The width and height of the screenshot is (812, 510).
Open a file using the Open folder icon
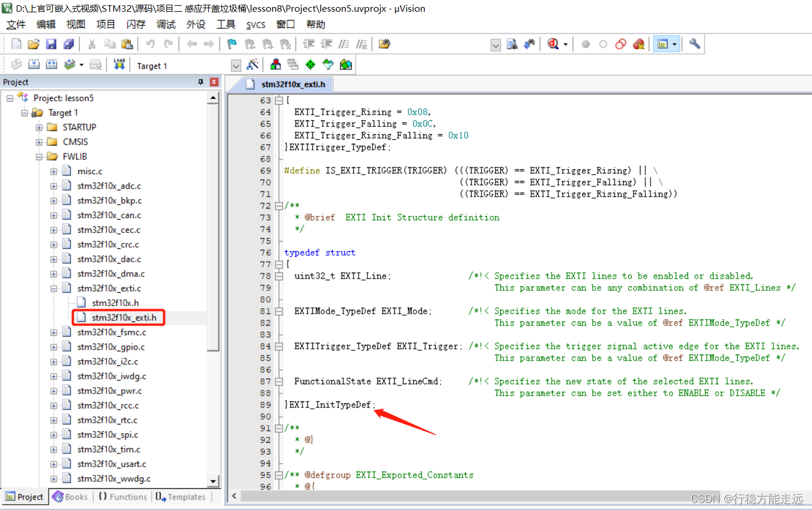coord(34,44)
